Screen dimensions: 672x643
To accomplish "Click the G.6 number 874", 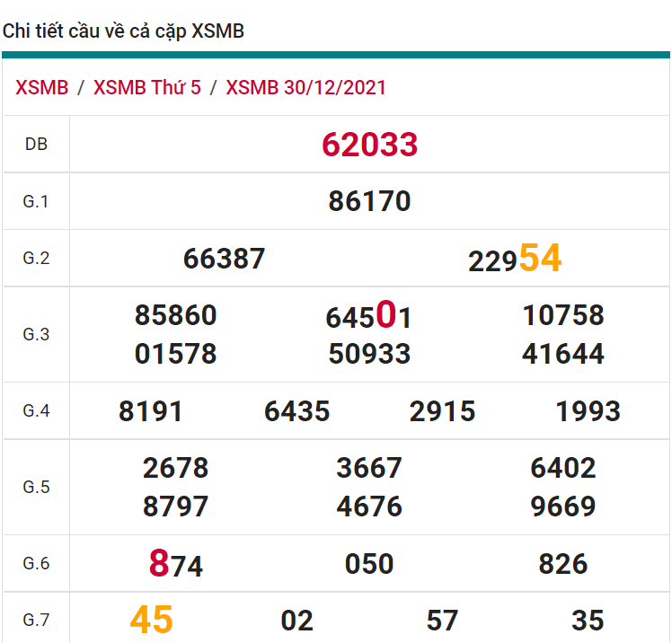I will [x=175, y=565].
